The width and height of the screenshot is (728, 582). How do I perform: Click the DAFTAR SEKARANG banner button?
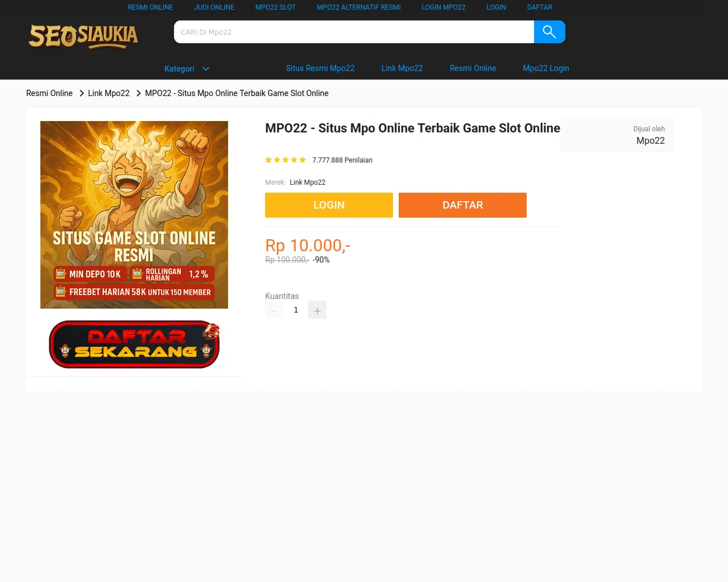tap(134, 344)
